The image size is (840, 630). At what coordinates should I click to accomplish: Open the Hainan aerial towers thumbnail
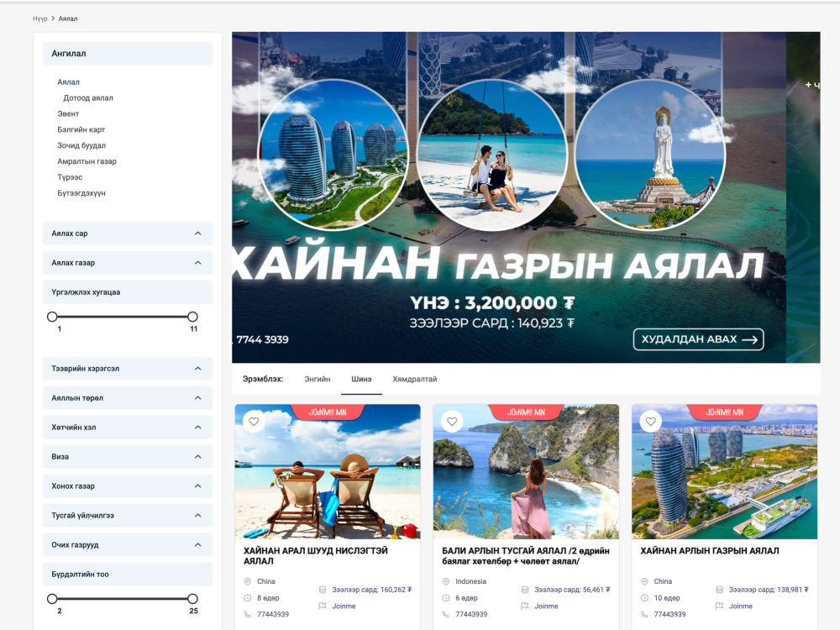(x=725, y=472)
